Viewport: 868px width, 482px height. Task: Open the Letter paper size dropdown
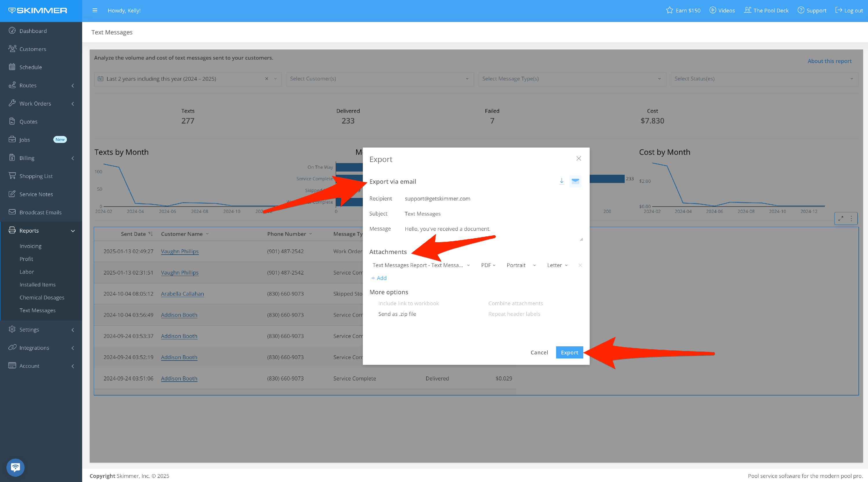click(557, 265)
